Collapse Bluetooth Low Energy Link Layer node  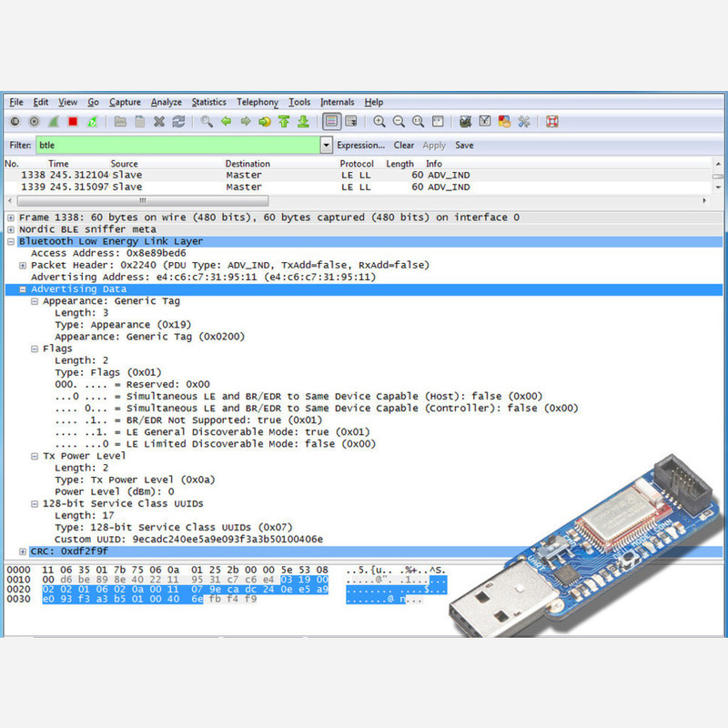tap(11, 241)
